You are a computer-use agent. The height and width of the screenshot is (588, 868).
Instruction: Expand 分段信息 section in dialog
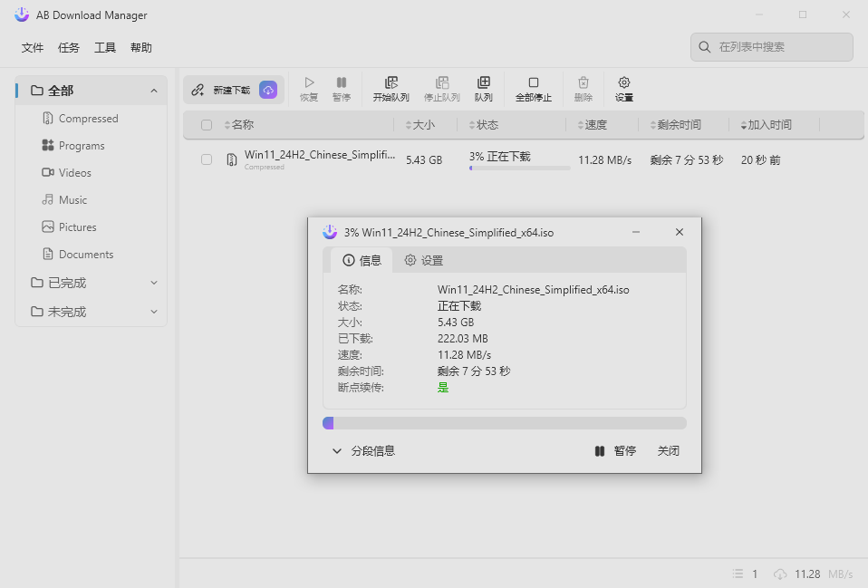point(363,451)
